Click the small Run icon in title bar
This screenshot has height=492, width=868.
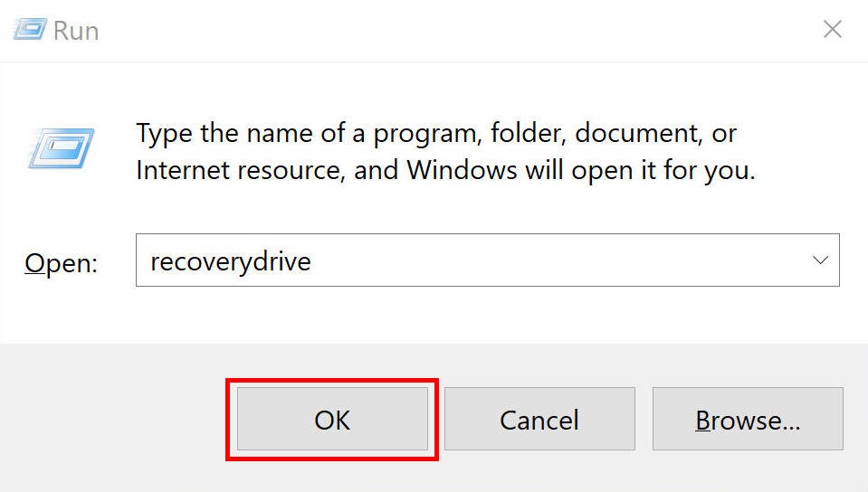[x=30, y=29]
